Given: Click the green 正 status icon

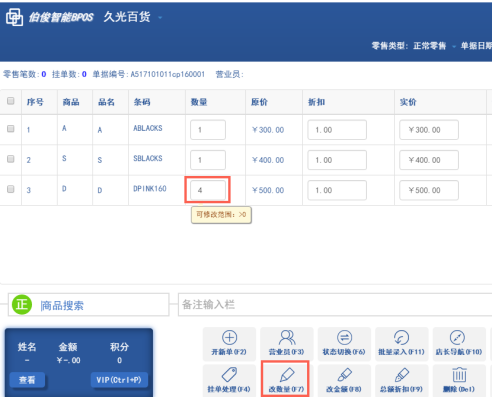Looking at the screenshot, I should (22, 304).
